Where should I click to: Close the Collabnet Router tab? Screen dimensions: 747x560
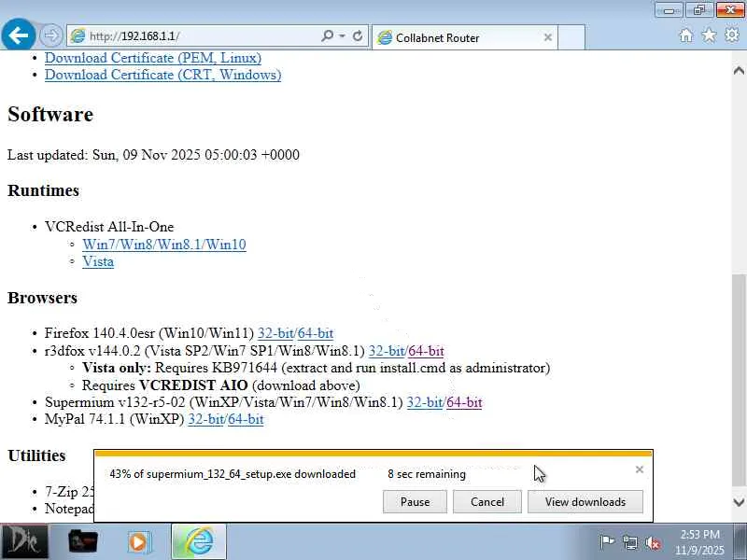click(548, 37)
